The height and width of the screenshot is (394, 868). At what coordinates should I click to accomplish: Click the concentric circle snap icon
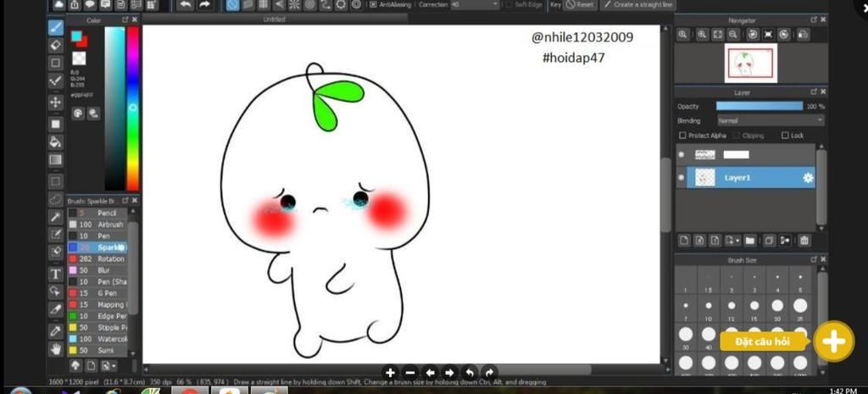pos(310,4)
